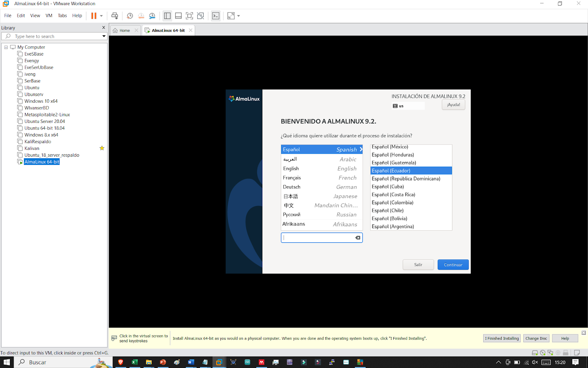Open the notification center icon
This screenshot has width=588, height=368.
(x=576, y=362)
